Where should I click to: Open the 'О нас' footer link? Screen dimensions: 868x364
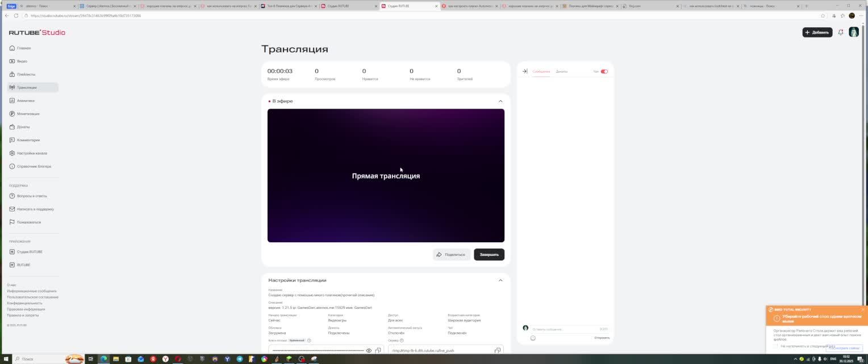point(11,285)
